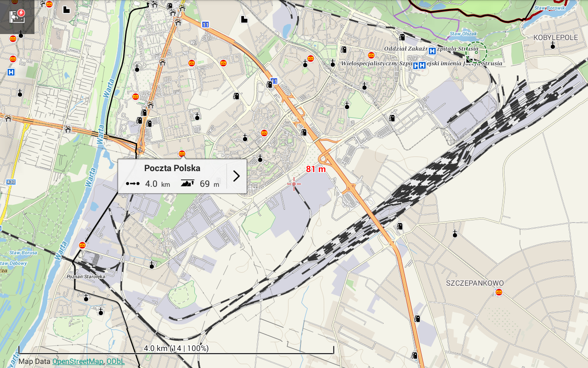The width and height of the screenshot is (588, 368).
Task: Tap the elevation mountain icon in popup
Action: coord(187,183)
